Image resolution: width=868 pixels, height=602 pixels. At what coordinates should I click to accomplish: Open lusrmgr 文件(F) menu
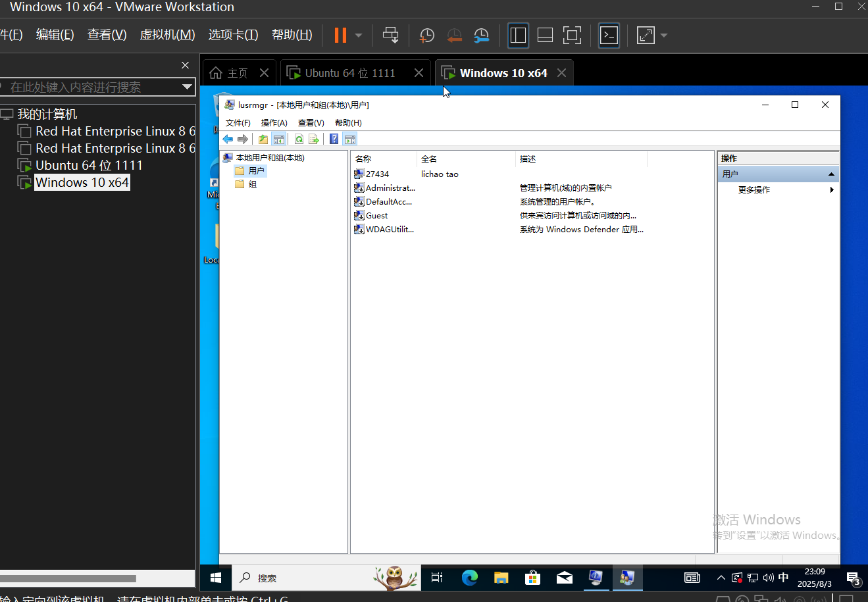click(238, 123)
